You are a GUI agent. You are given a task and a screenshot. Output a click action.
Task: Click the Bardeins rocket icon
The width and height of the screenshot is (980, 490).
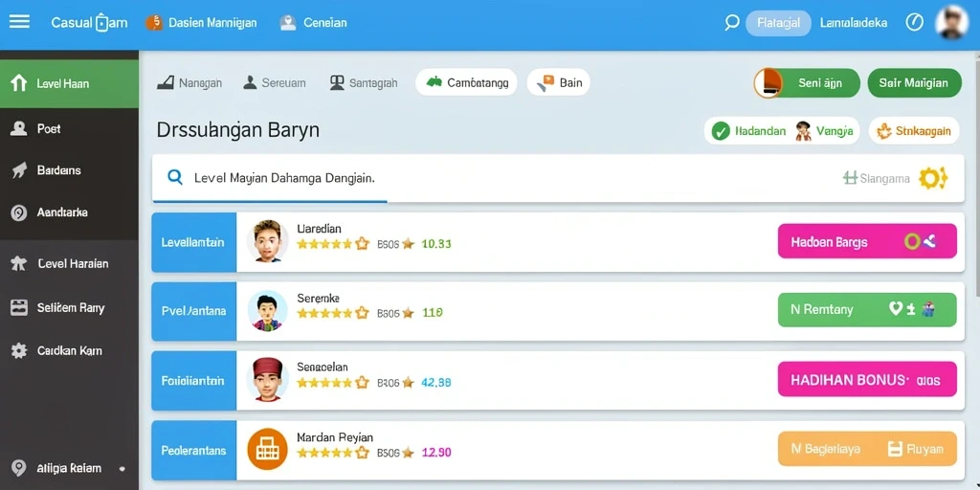click(19, 170)
